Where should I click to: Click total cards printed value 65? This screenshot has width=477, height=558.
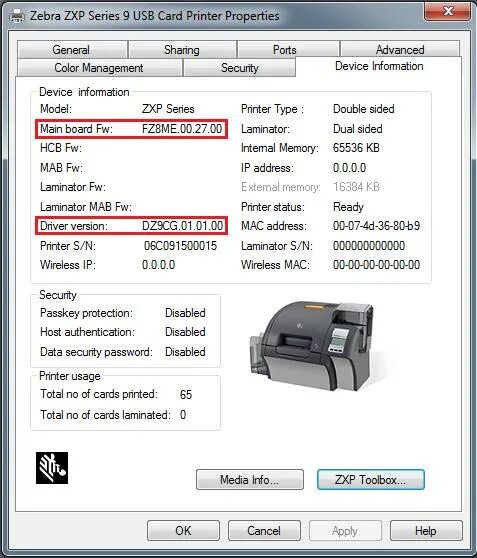click(x=186, y=395)
